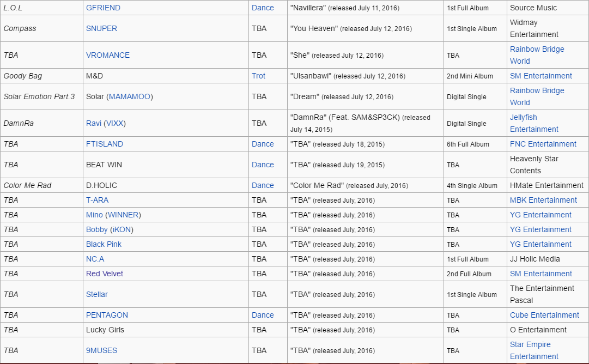Screen dimensions: 589x364
Task: Select the Compass album title
Action: (x=20, y=28)
